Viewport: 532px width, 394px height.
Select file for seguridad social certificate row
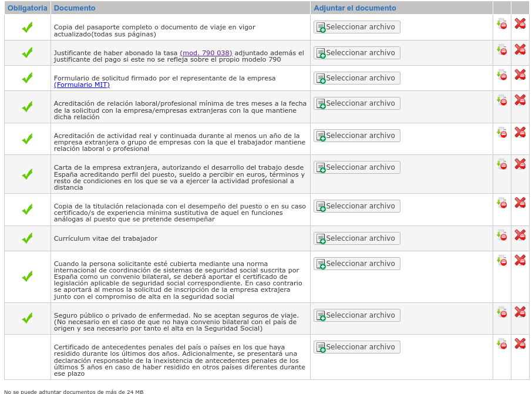tap(357, 264)
